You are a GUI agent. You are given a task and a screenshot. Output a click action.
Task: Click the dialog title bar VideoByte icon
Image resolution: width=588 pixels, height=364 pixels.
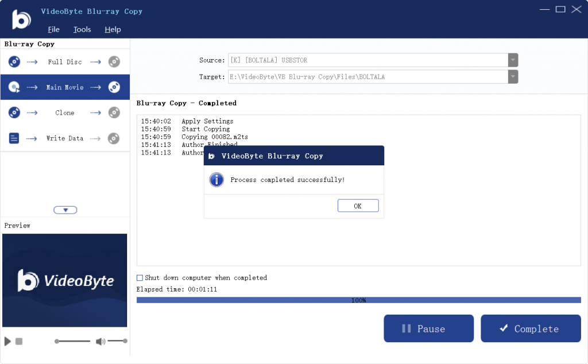[211, 156]
